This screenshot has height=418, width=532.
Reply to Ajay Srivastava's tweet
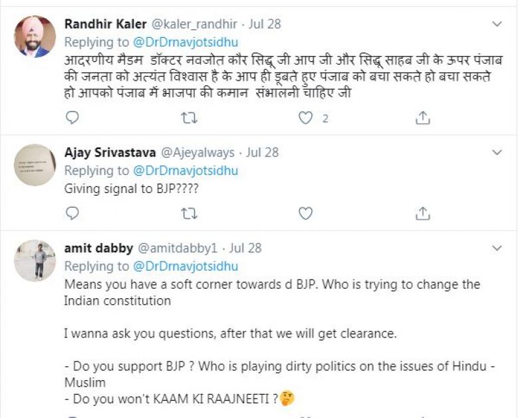73,214
